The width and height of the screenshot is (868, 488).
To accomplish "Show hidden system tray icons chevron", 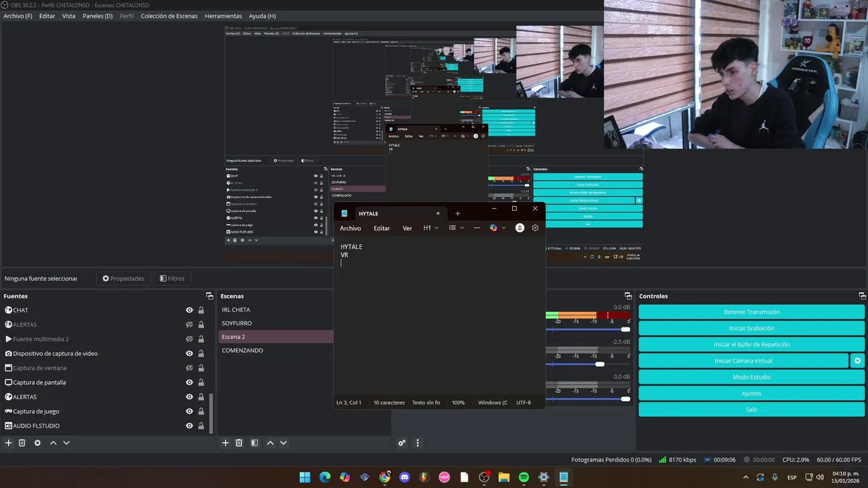I will point(746,477).
